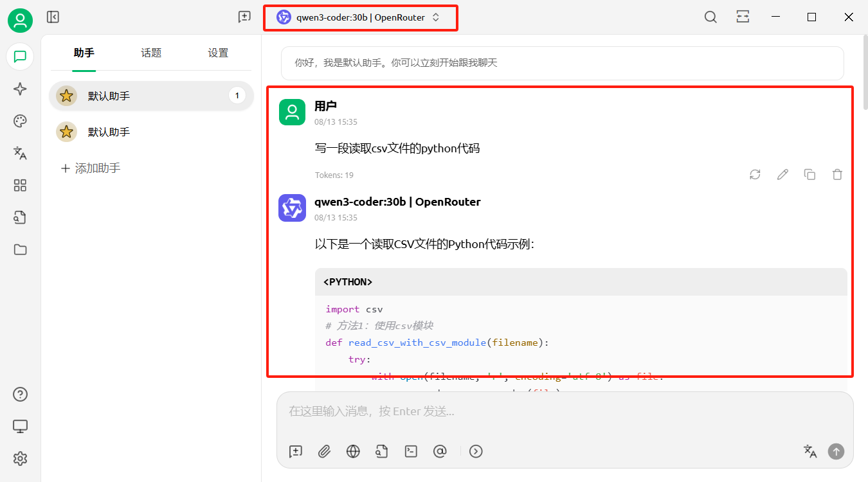
Task: Click the 添加助手 button
Action: point(91,168)
